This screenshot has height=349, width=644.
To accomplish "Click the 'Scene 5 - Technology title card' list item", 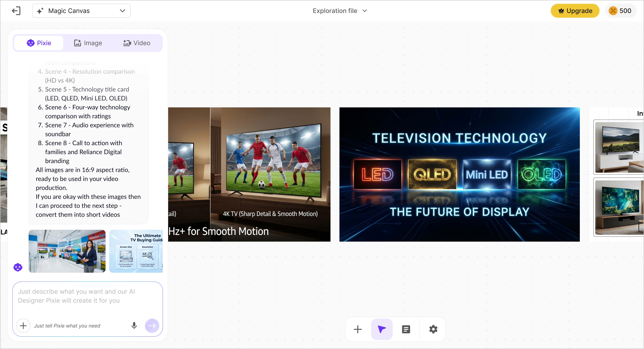I will [x=87, y=94].
